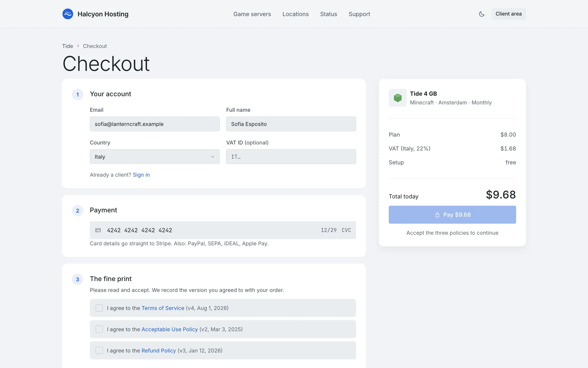Click the Halcyon Hosting brand name

point(103,14)
